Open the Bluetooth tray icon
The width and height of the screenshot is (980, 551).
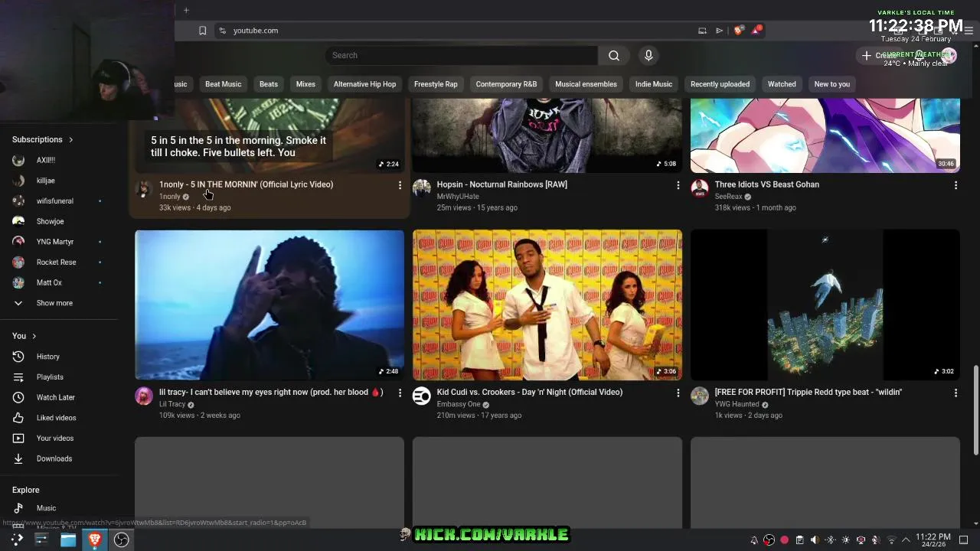830,540
